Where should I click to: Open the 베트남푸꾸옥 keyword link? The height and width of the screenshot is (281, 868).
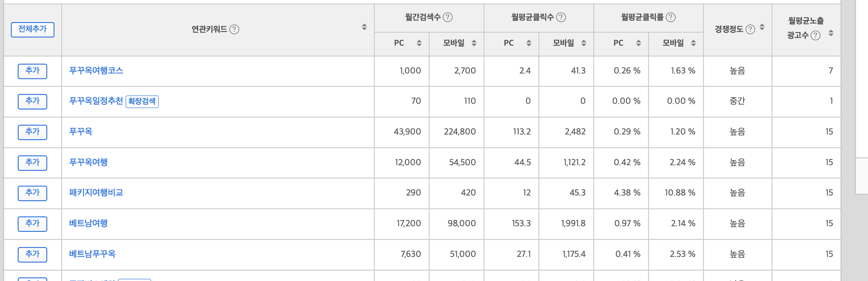92,254
